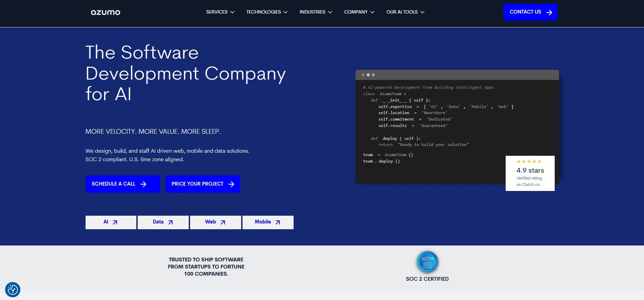Click the code editor window illustration
Viewport: 644px width, 300px height.
tap(457, 127)
